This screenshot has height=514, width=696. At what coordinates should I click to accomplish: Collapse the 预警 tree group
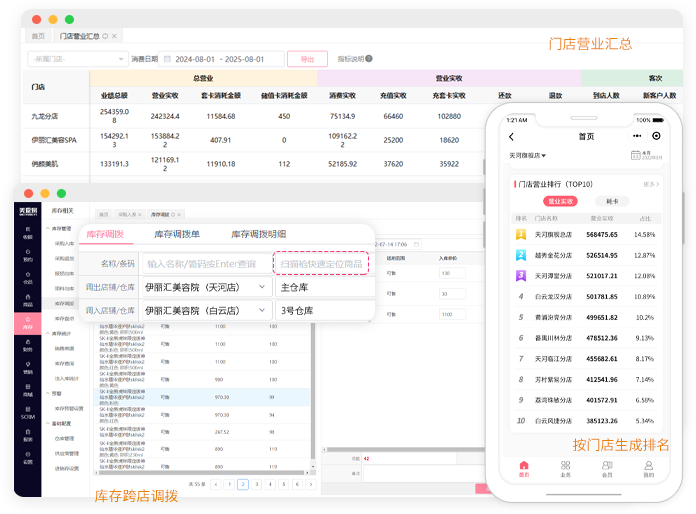(x=47, y=393)
